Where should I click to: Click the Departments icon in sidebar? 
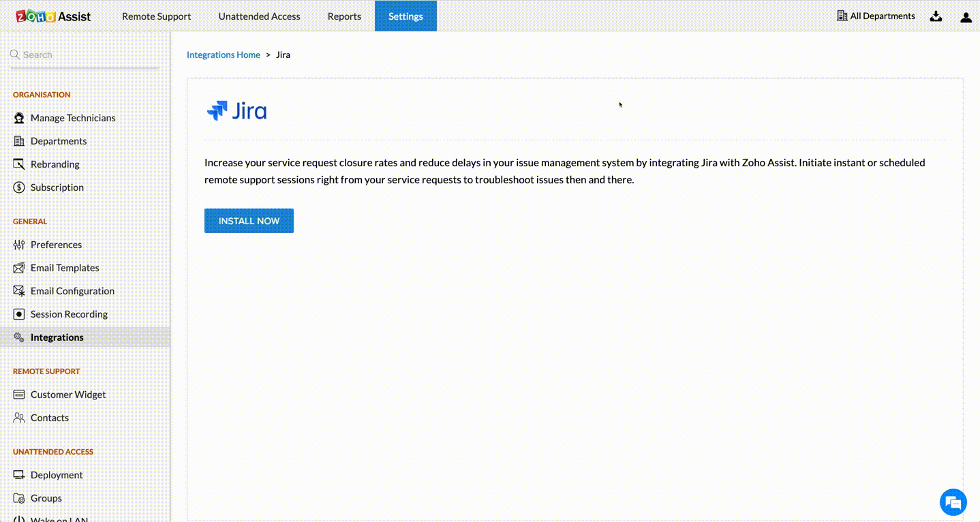coord(19,141)
